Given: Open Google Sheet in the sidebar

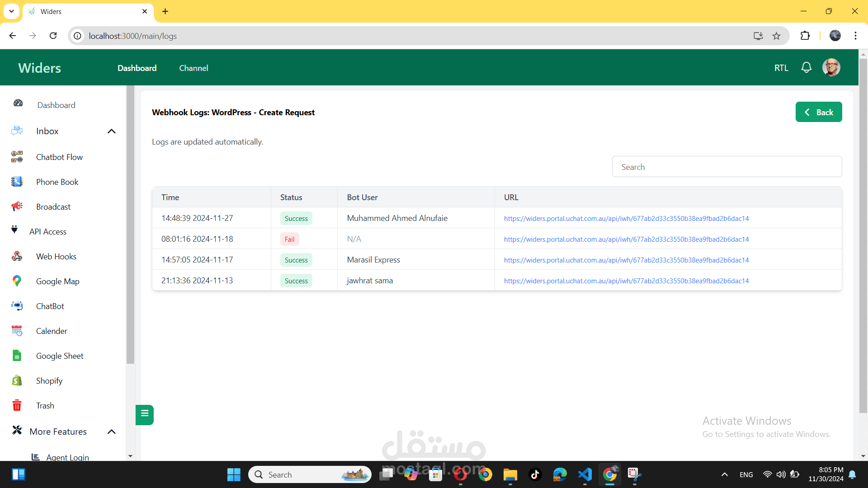Looking at the screenshot, I should click(x=59, y=356).
